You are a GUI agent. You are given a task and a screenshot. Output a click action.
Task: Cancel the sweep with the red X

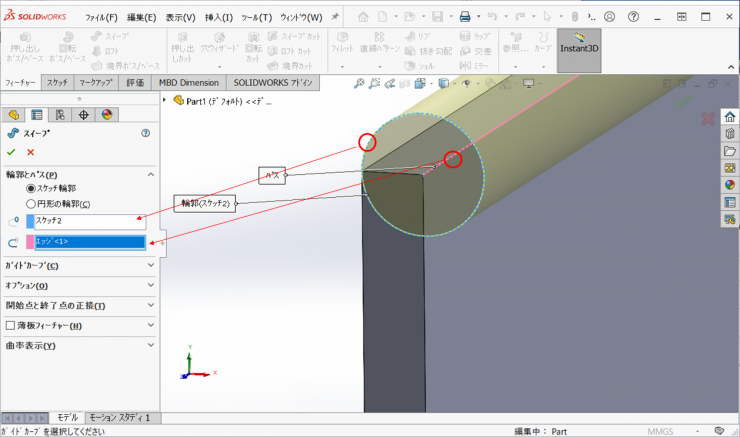pos(30,152)
